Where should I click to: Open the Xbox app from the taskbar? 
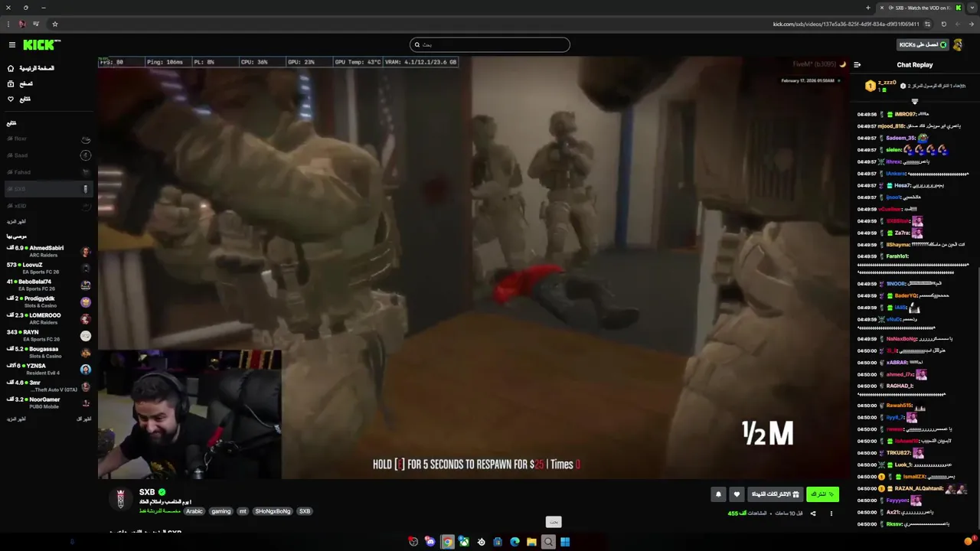[x=464, y=542]
